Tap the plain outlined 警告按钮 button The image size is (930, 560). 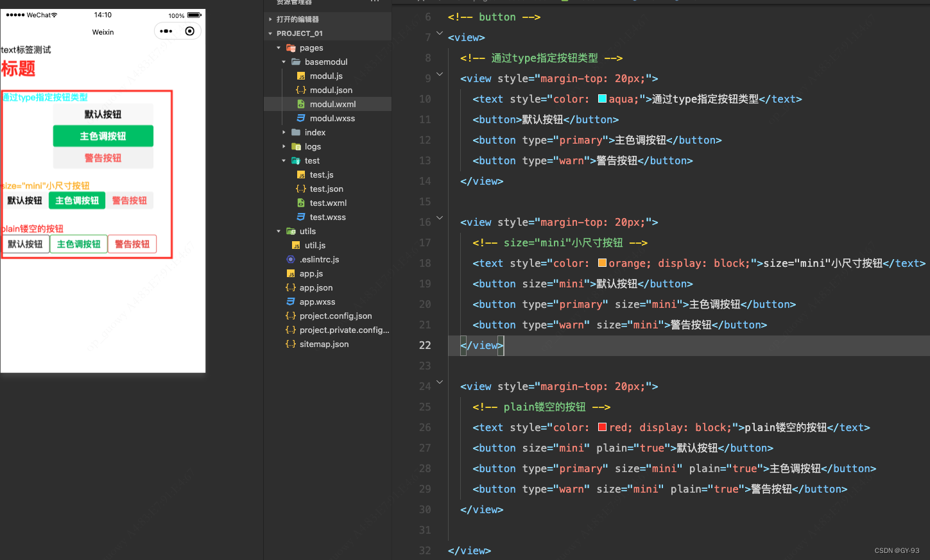pyautogui.click(x=132, y=244)
